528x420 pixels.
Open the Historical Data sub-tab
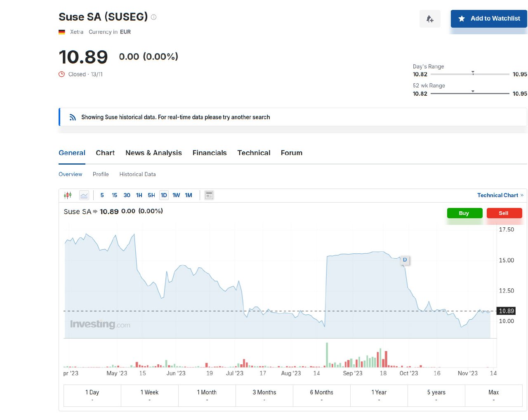pyautogui.click(x=137, y=174)
